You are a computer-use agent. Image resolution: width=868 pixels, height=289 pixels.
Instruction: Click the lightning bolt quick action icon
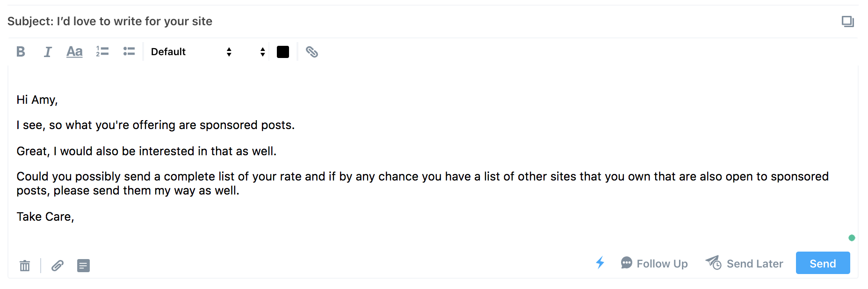(600, 263)
